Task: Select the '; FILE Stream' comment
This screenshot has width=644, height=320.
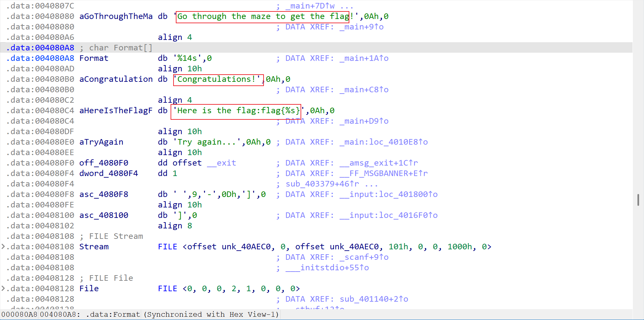Action: [111, 236]
